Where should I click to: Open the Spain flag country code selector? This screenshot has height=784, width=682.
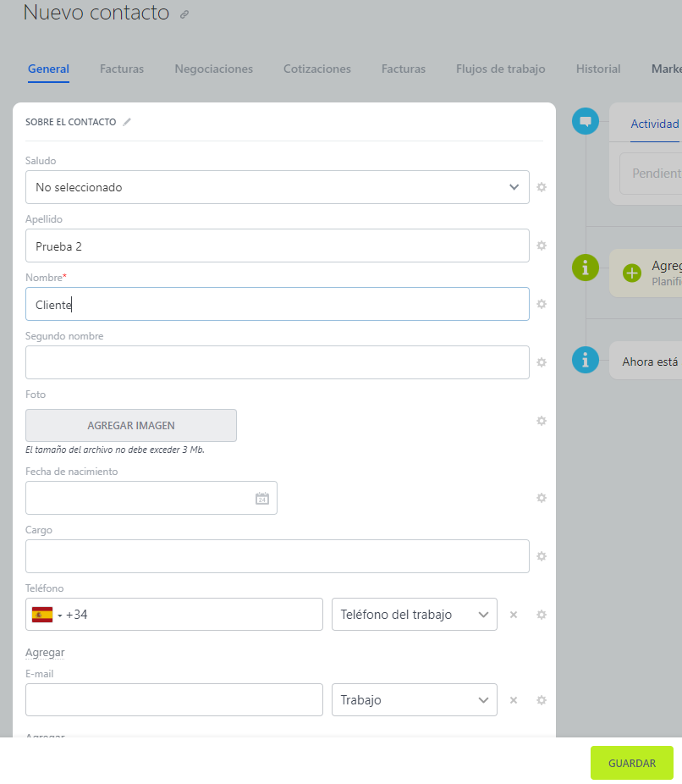click(46, 615)
